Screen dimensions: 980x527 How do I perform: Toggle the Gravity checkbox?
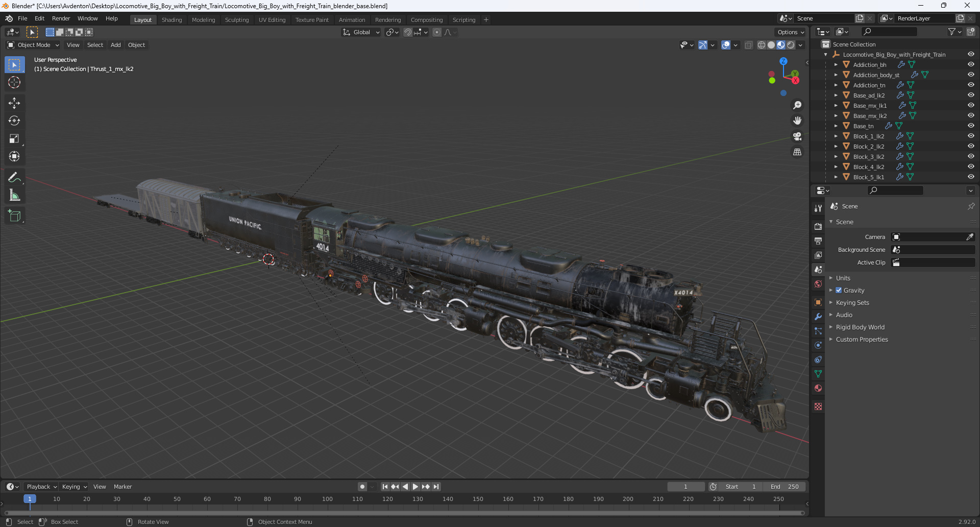839,290
